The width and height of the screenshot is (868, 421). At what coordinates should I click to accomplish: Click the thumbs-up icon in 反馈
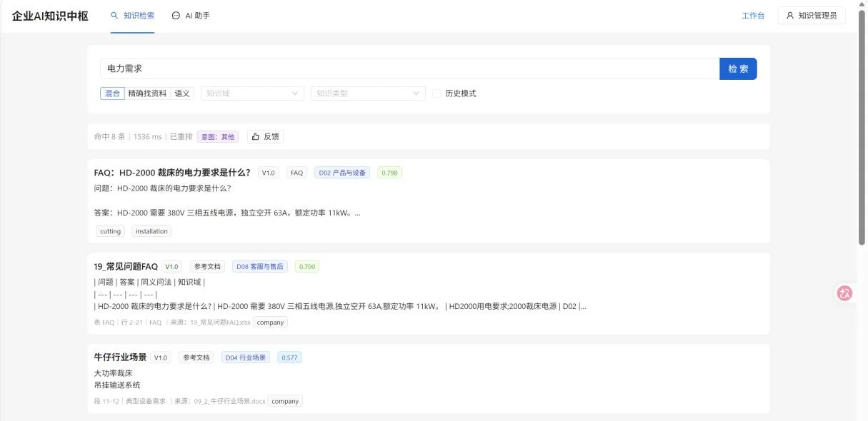tap(256, 136)
